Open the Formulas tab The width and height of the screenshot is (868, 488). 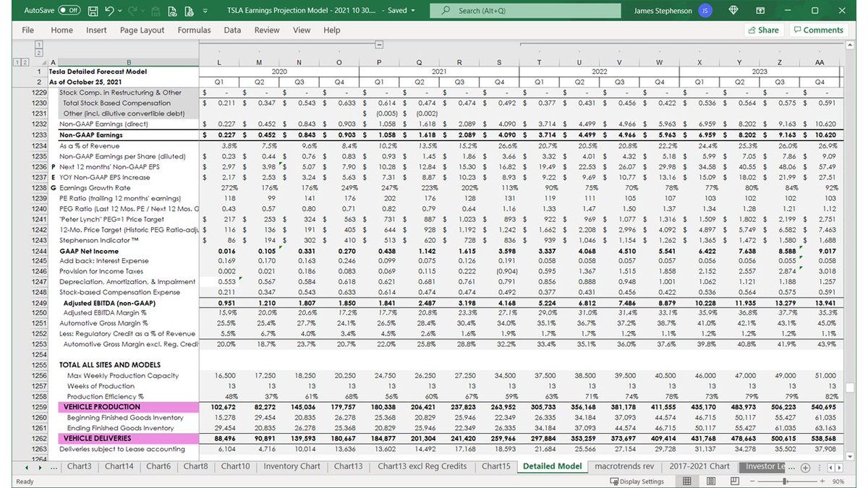194,30
